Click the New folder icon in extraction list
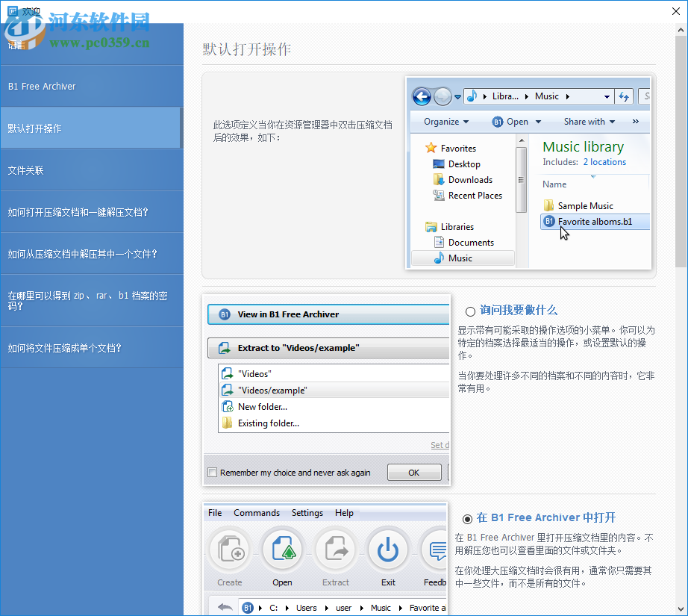Viewport: 688px width, 616px height. click(228, 406)
